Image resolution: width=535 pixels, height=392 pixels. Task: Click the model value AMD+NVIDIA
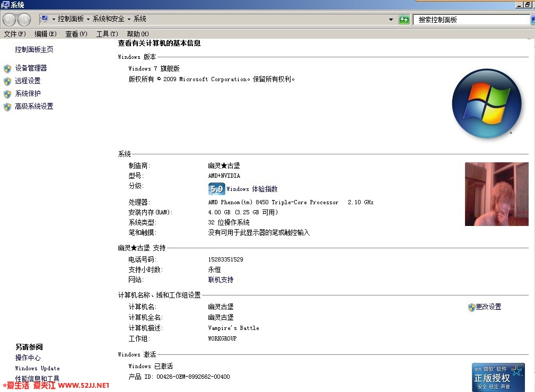[x=224, y=176]
